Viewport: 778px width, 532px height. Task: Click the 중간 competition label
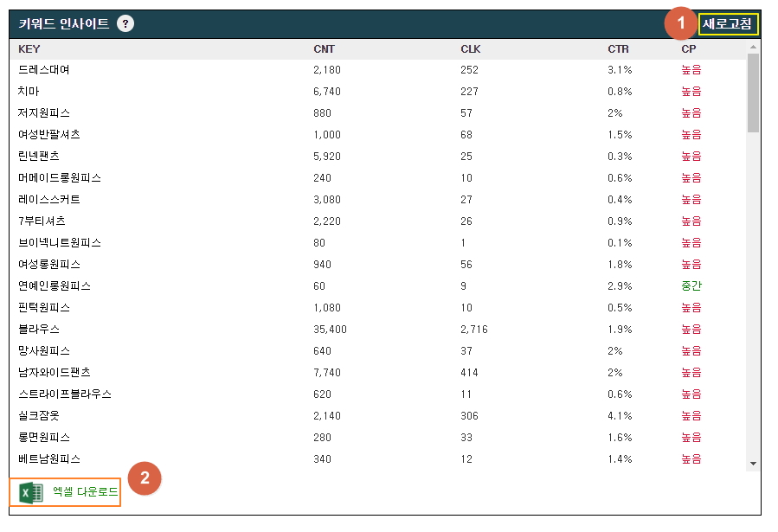pos(691,286)
